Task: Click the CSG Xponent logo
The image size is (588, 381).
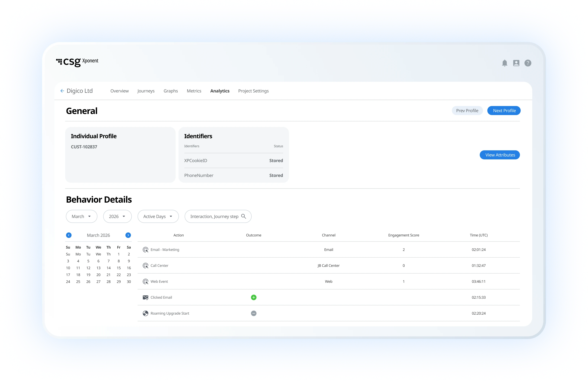Action: [x=77, y=62]
